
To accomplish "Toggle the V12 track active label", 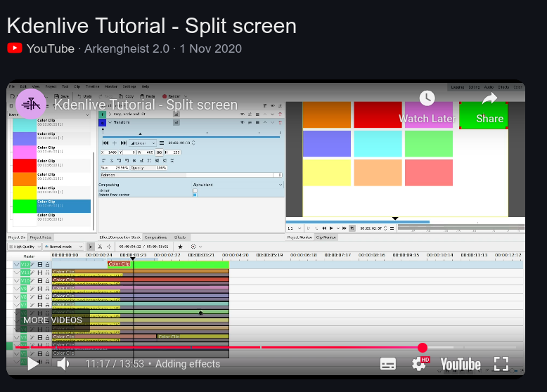I will (x=25, y=264).
